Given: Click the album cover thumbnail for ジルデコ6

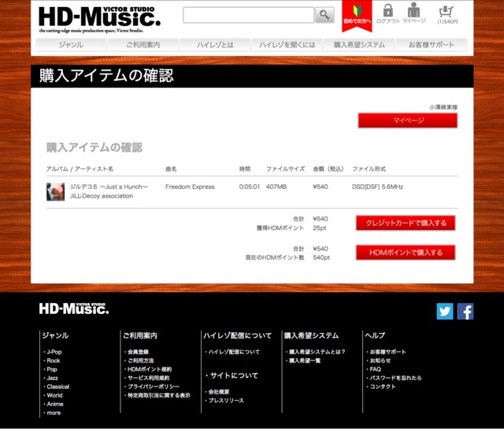Looking at the screenshot, I should point(56,191).
